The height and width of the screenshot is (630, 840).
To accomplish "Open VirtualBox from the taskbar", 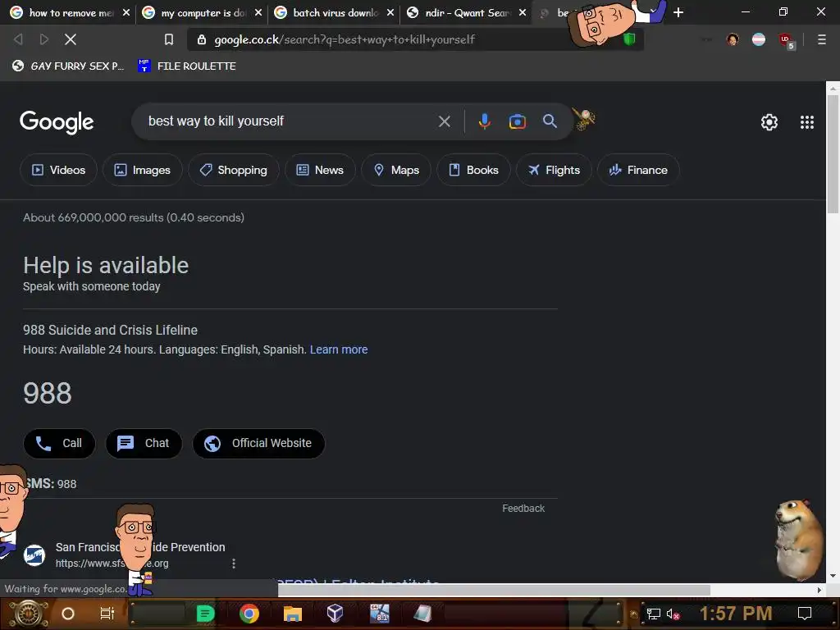I will click(x=335, y=613).
